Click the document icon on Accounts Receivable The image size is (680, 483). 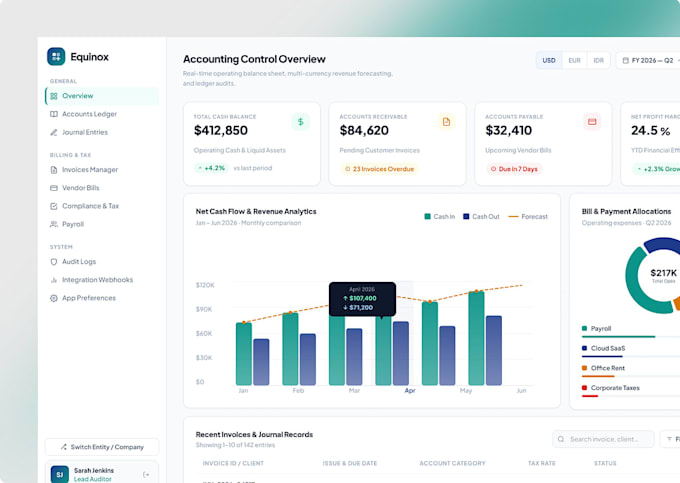446,122
